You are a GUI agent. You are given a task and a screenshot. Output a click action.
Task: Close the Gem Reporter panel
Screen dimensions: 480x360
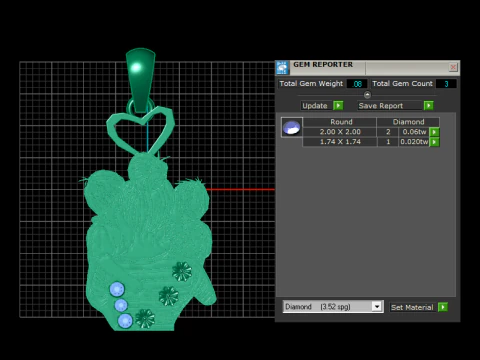coord(453,67)
